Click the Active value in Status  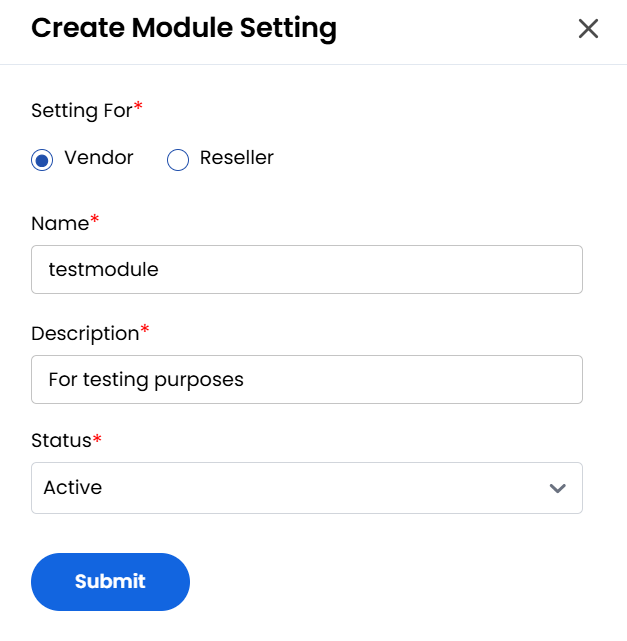(73, 488)
